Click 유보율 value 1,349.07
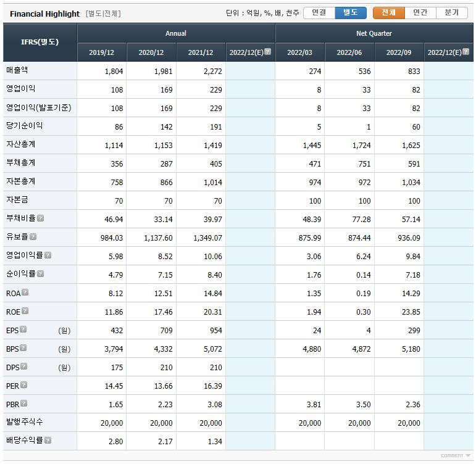This screenshot has height=464, width=476. point(207,238)
